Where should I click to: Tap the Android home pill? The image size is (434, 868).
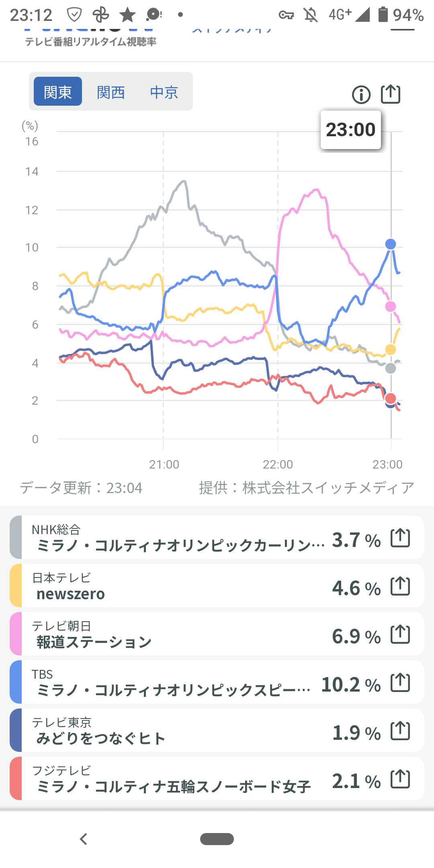click(x=217, y=839)
